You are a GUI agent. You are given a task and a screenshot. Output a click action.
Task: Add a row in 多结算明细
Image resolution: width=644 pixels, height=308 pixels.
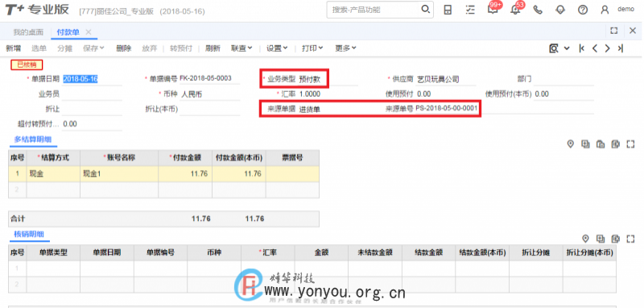[585, 144]
